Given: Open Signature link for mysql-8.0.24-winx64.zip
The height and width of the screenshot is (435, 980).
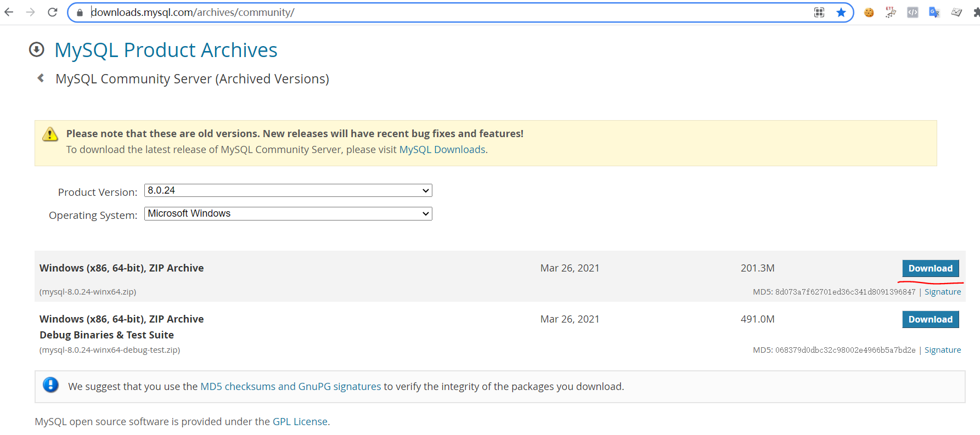Looking at the screenshot, I should [942, 292].
